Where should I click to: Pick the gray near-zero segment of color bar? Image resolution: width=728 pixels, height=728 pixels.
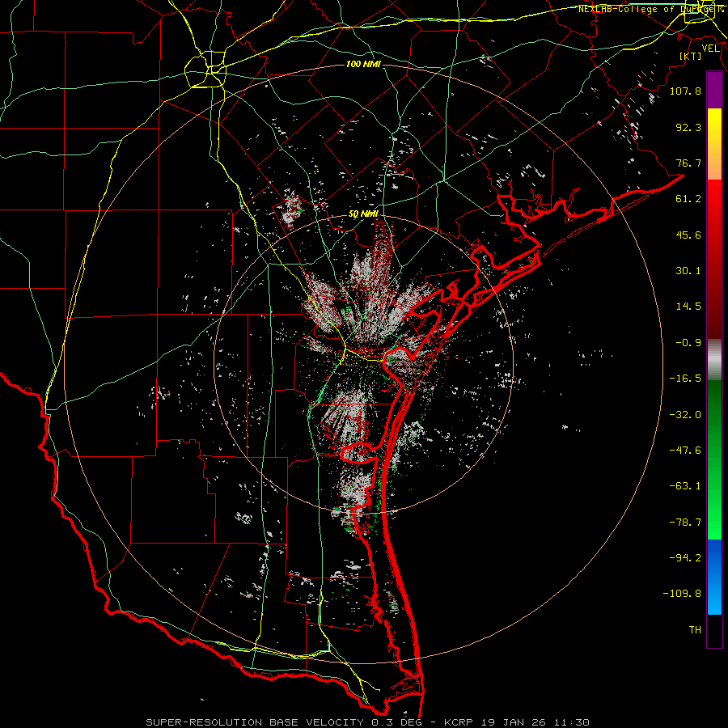click(x=714, y=360)
